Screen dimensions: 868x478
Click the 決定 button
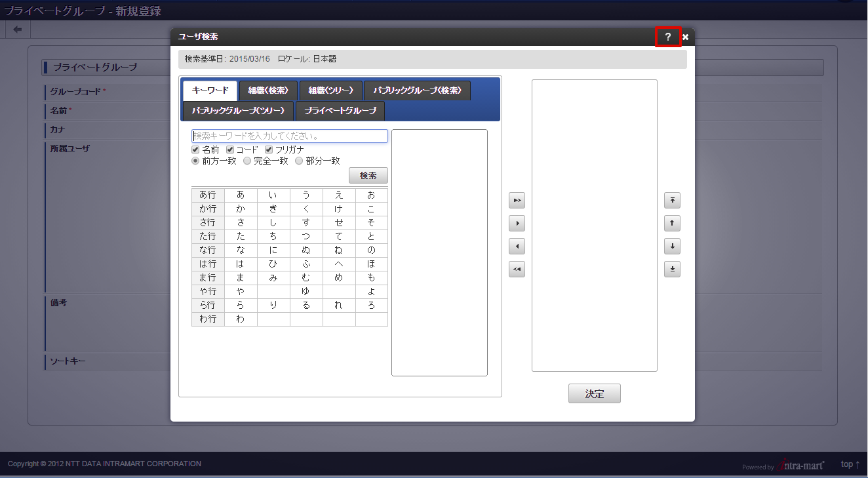tap(595, 393)
